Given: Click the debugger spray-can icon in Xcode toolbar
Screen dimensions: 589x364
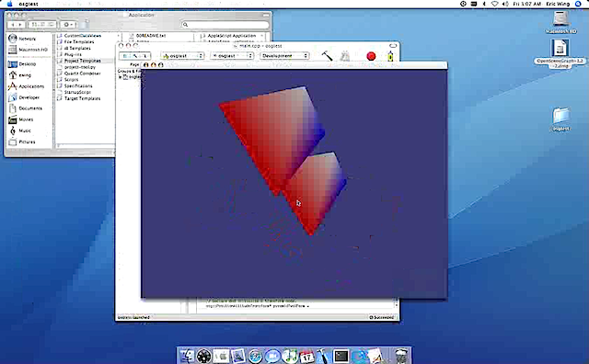Looking at the screenshot, I should pos(390,57).
